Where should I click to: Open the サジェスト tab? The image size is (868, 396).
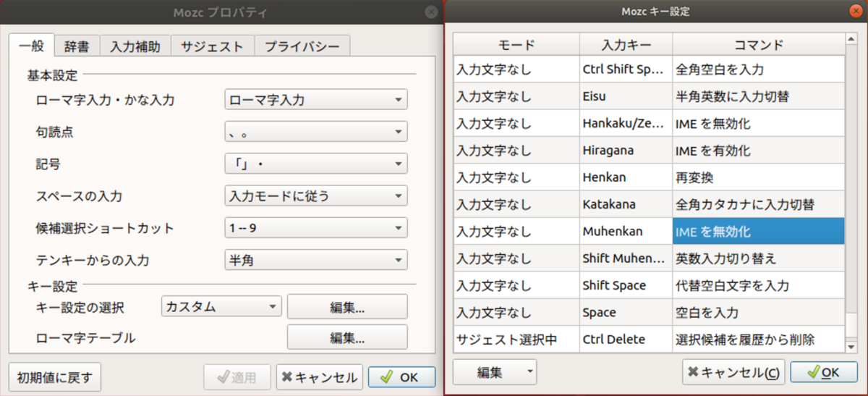pyautogui.click(x=212, y=46)
